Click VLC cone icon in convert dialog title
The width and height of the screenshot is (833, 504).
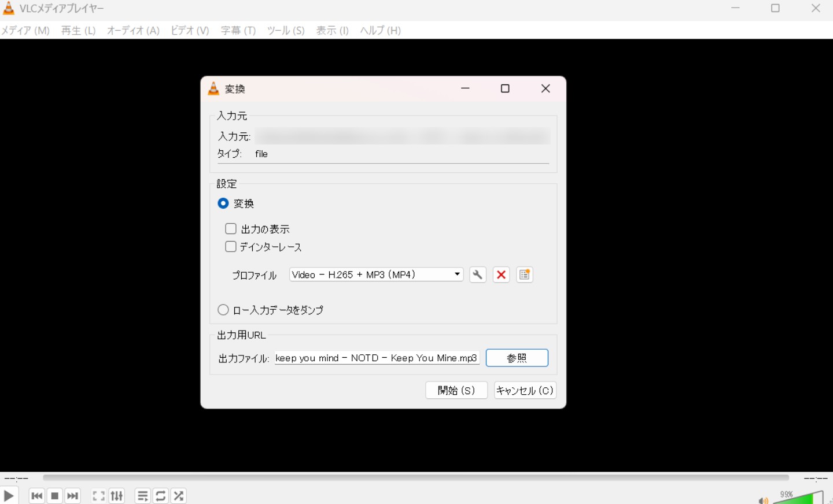[x=213, y=88]
